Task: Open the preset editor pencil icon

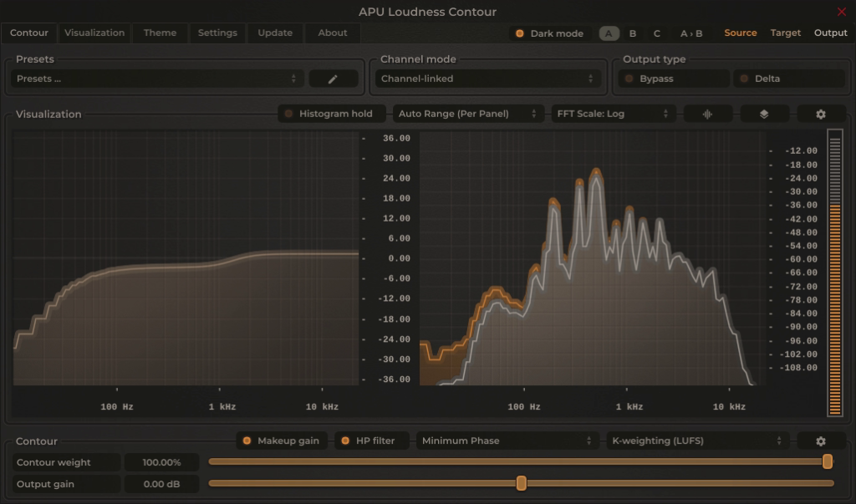Action: [333, 78]
